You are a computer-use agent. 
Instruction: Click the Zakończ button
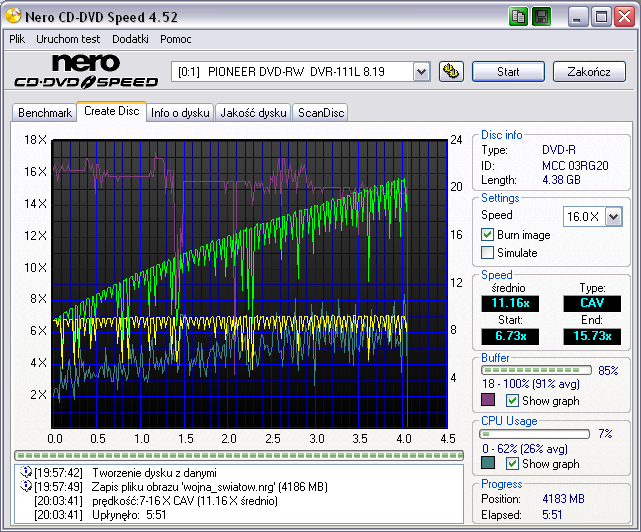pyautogui.click(x=589, y=72)
